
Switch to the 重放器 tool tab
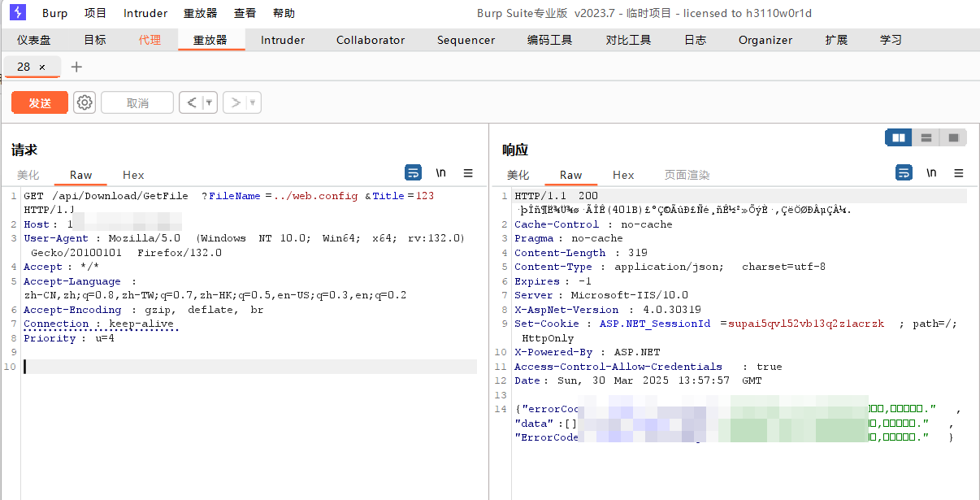pyautogui.click(x=210, y=40)
